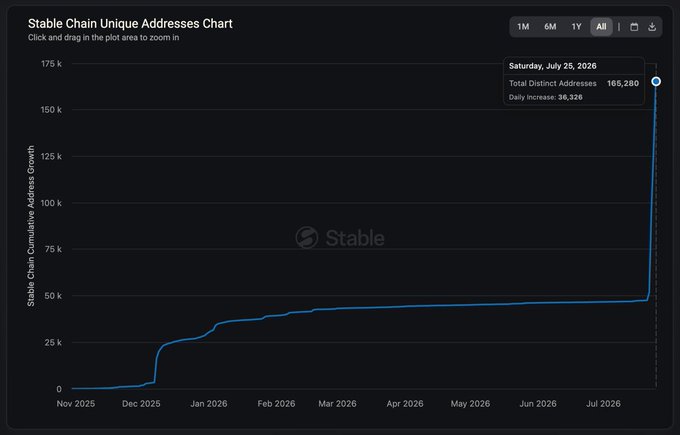Click the 'Nov 2025' x-axis label
The width and height of the screenshot is (680, 435).
click(x=75, y=404)
